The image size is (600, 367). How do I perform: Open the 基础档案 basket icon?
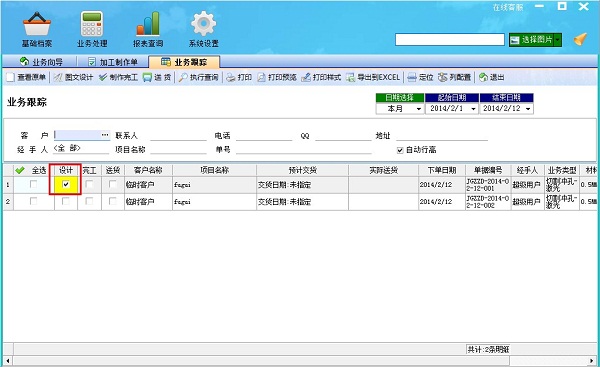36,24
